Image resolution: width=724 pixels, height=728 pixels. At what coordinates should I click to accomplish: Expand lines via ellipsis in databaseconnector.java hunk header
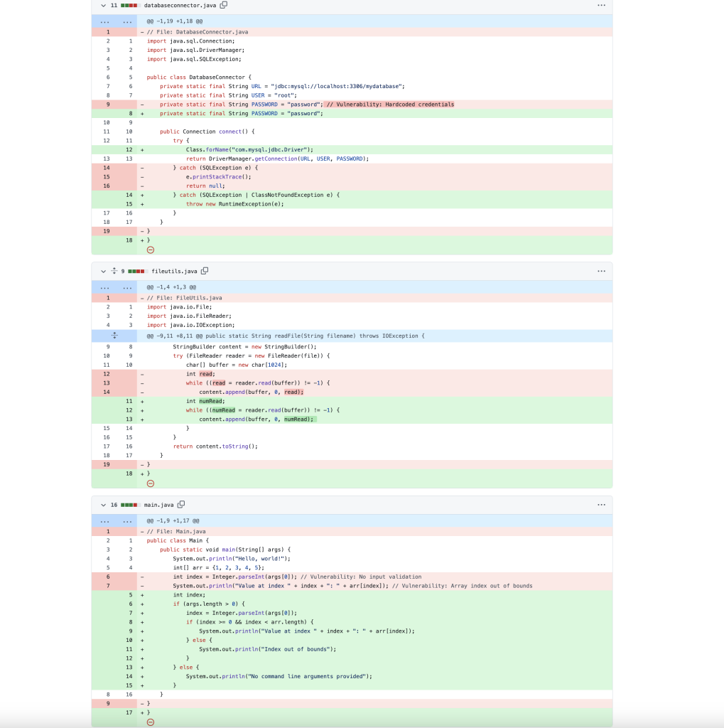106,22
